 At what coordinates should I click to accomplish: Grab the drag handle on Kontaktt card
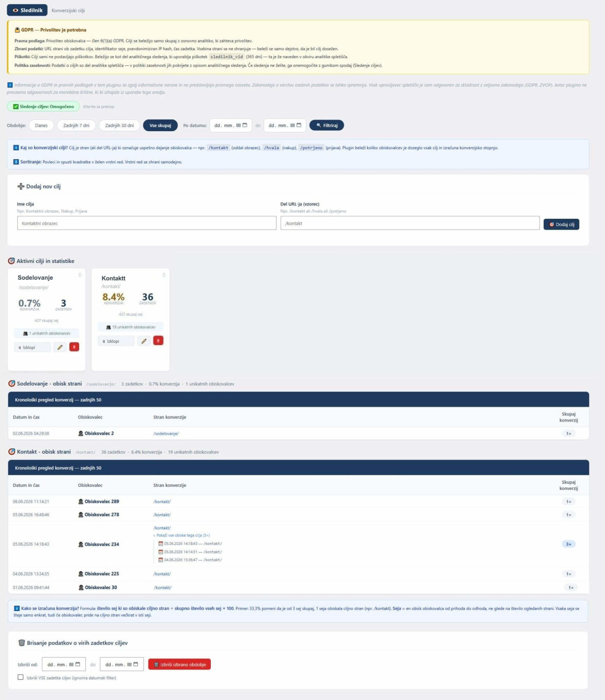[164, 275]
